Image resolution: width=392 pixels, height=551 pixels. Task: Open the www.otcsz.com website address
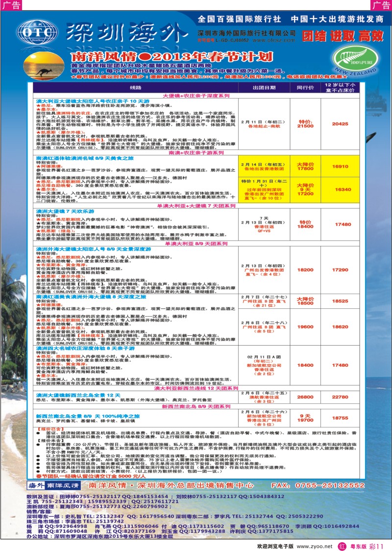coord(273,40)
